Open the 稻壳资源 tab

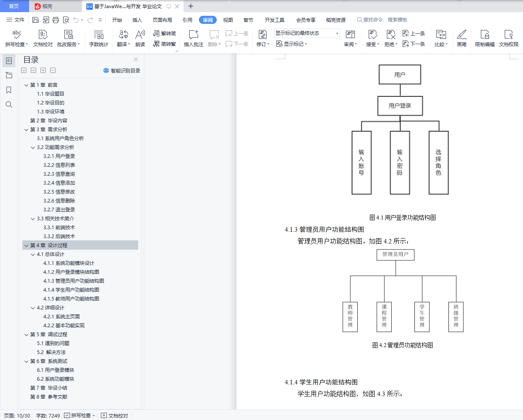point(336,20)
